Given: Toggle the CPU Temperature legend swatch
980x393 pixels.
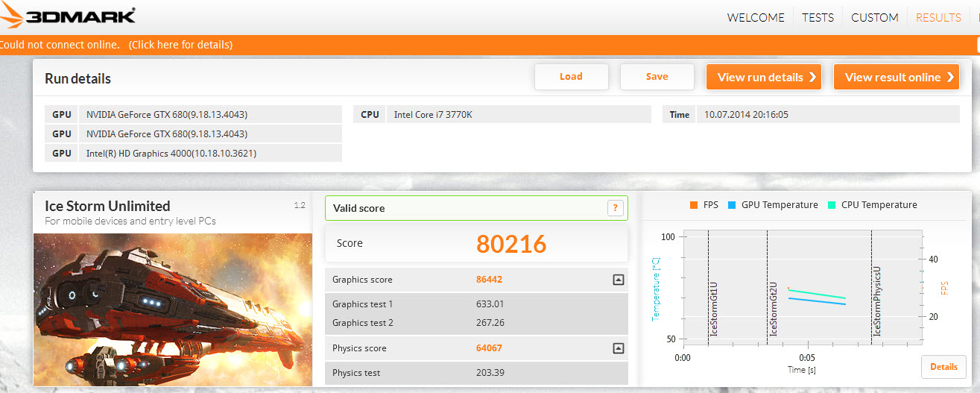Looking at the screenshot, I should tap(831, 204).
